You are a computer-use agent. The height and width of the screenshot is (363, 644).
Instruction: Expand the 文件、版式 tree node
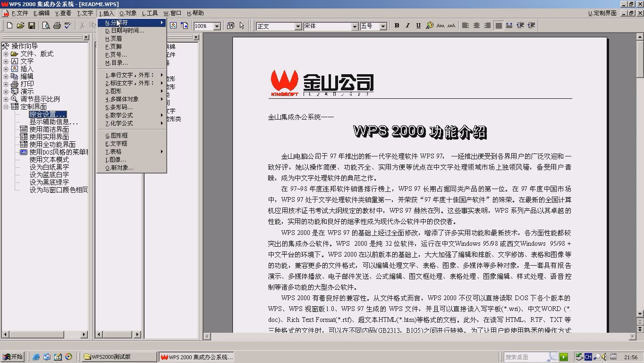6,54
